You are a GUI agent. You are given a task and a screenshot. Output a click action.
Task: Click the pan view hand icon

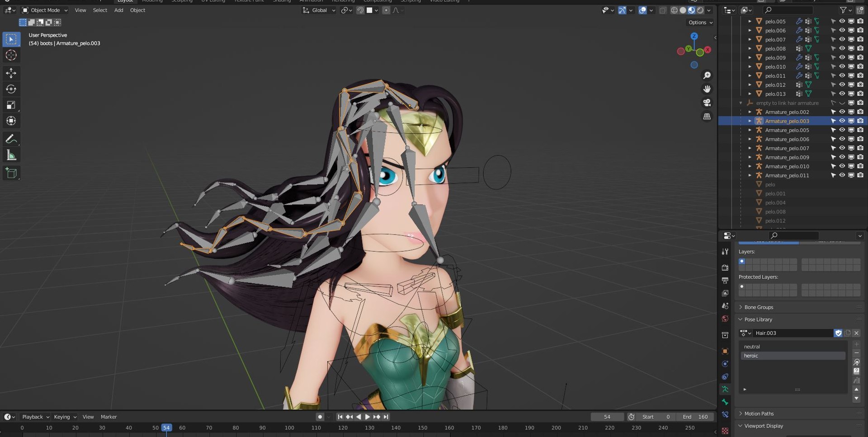pos(707,89)
